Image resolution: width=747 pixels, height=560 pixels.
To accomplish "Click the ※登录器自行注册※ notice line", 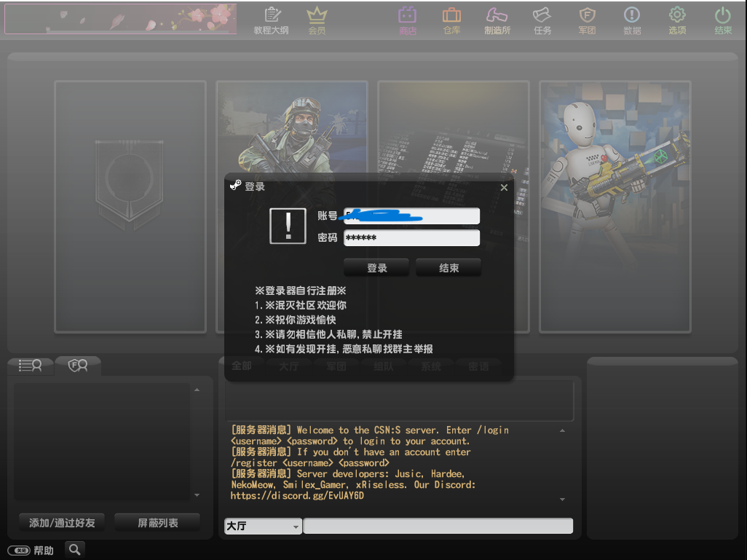I will pyautogui.click(x=301, y=291).
